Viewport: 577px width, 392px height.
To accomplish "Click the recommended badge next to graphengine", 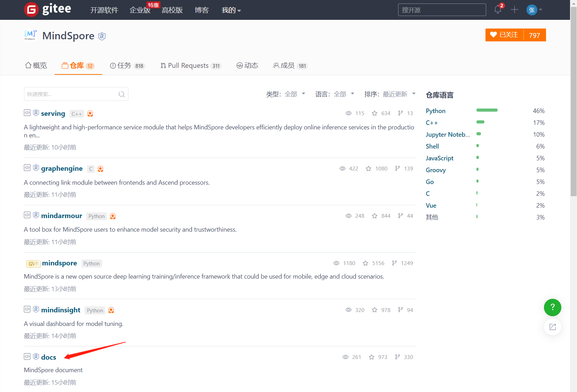I will tap(101, 169).
